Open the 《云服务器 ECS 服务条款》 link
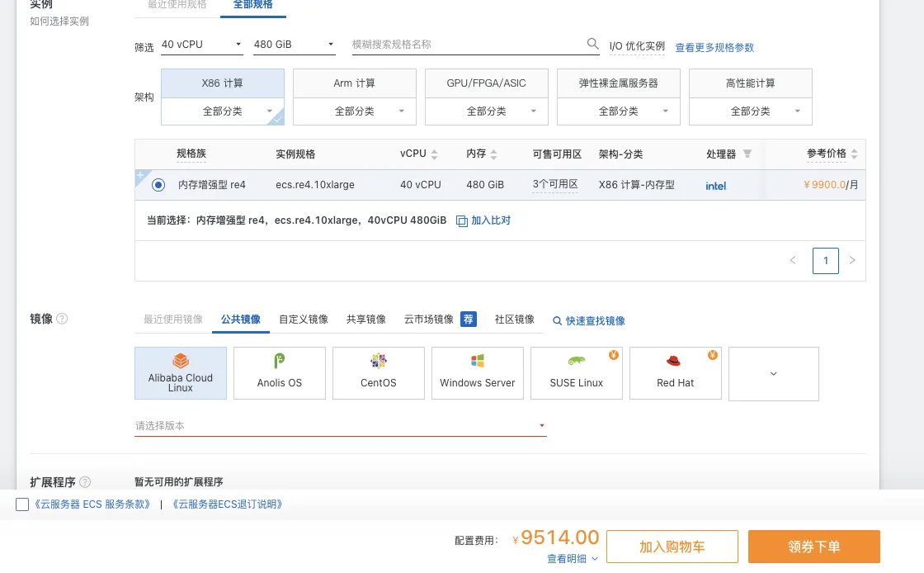Image resolution: width=924 pixels, height=573 pixels. [92, 504]
